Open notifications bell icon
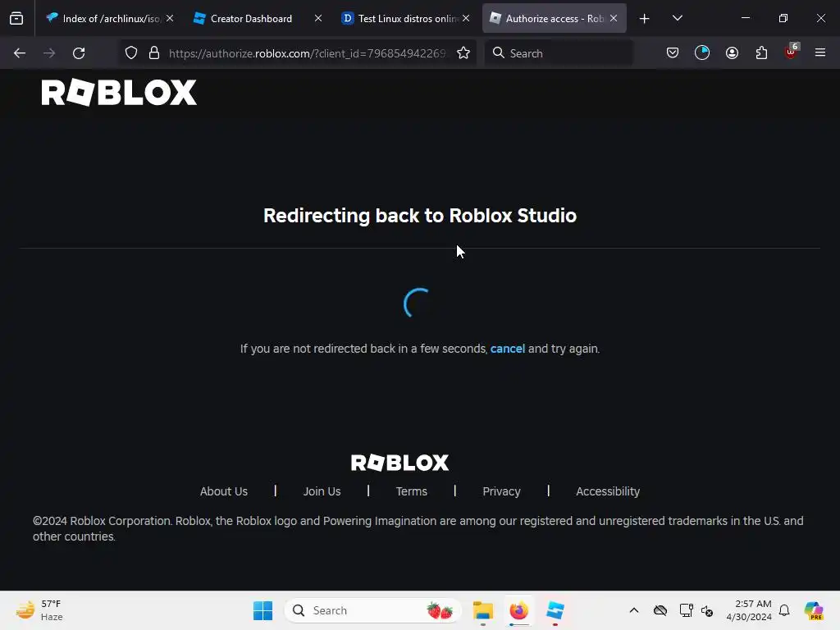This screenshot has height=630, width=840. (784, 610)
